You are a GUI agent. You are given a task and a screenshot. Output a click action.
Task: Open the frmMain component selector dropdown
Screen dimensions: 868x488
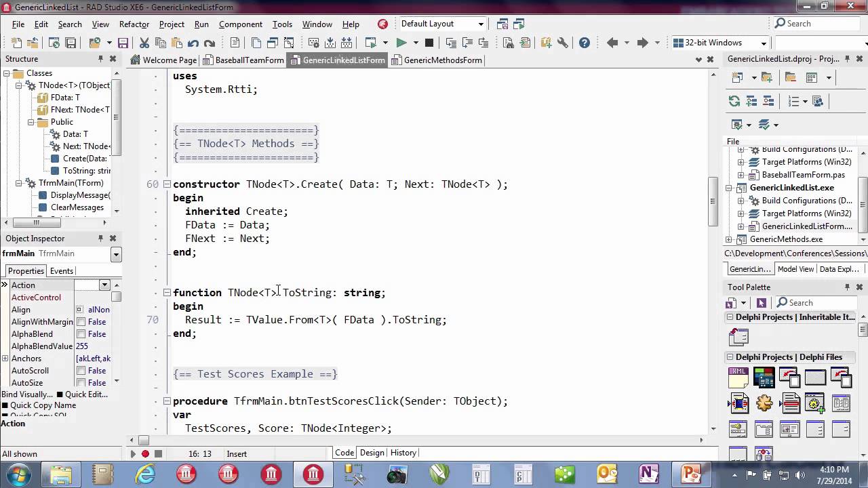(116, 254)
